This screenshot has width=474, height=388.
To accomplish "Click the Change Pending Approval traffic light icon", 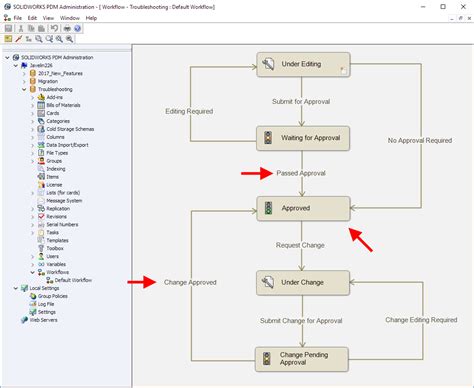I will tap(266, 359).
